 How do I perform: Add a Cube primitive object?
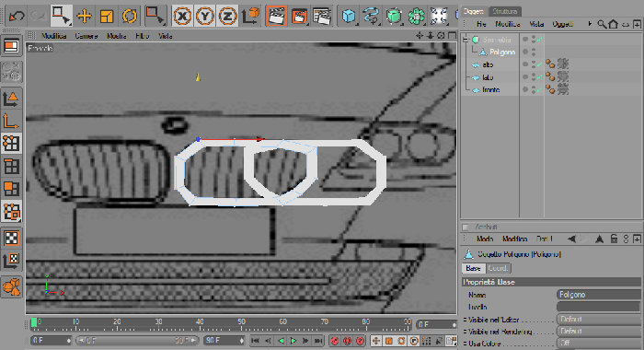[349, 16]
